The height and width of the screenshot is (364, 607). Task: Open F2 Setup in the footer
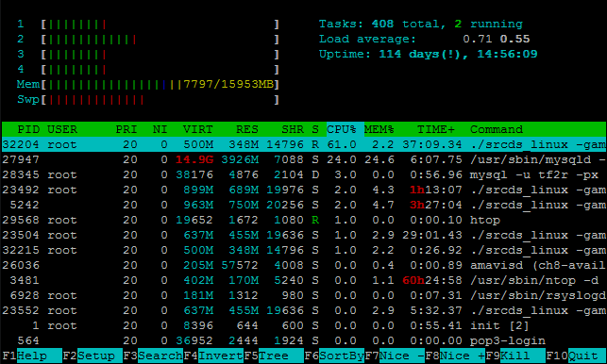tap(93, 356)
